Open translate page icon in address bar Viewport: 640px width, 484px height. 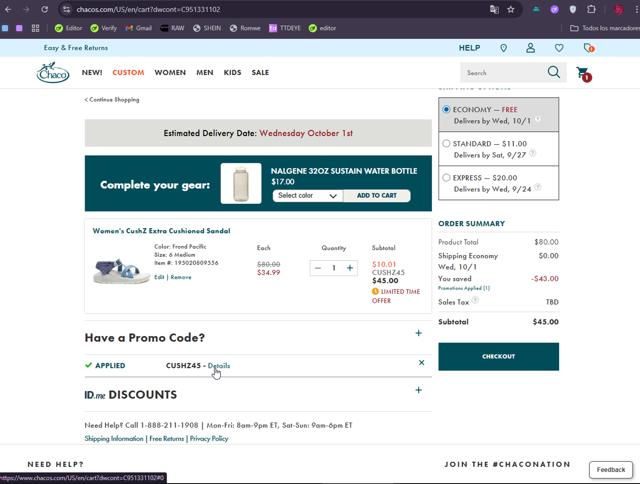[494, 9]
